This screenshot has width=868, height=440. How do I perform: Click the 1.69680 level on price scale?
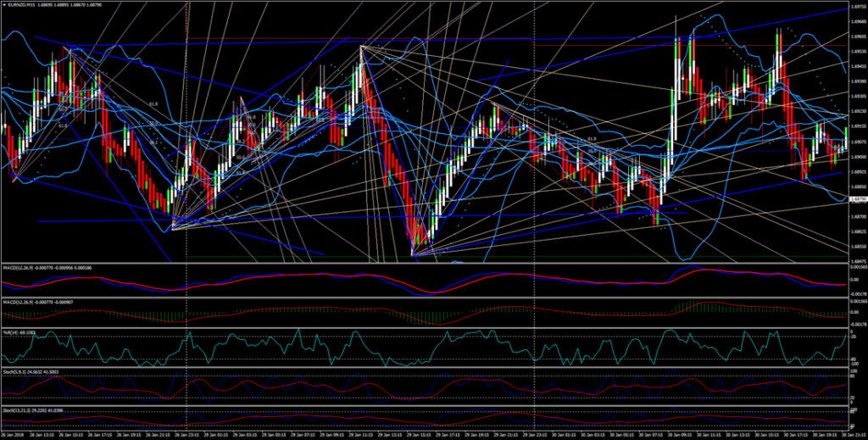(x=857, y=23)
